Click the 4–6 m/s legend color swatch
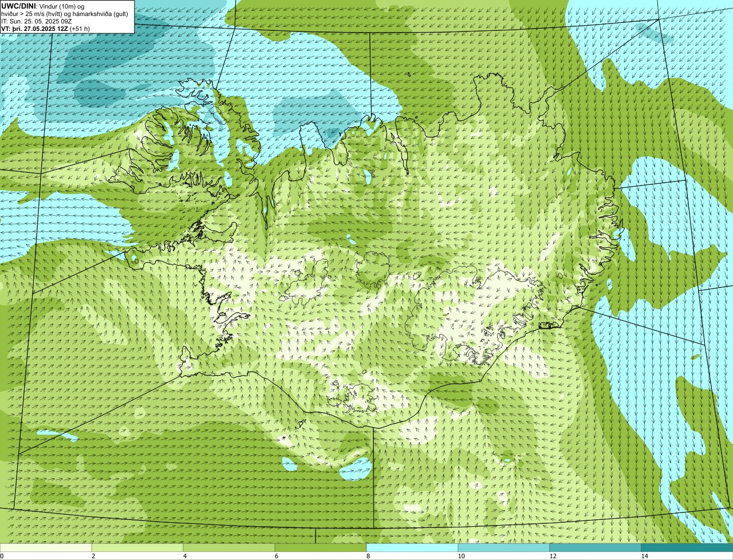The width and height of the screenshot is (733, 560). [x=229, y=547]
